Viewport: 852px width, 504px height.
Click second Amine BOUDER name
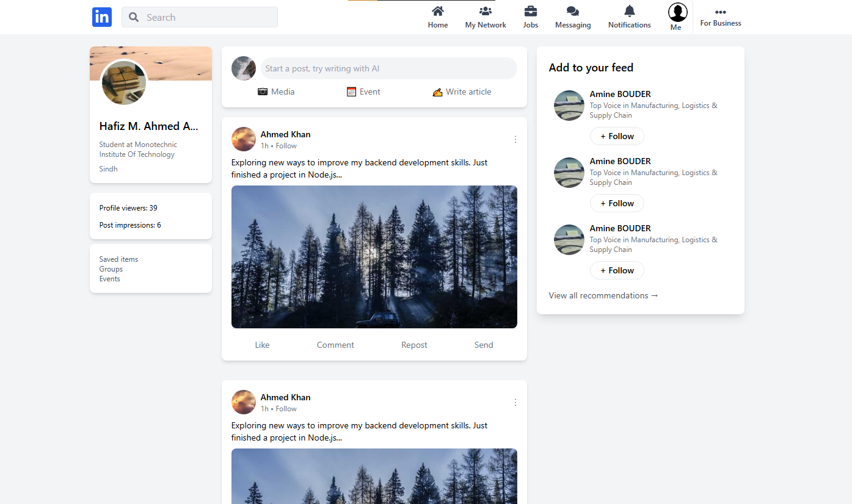coord(620,161)
